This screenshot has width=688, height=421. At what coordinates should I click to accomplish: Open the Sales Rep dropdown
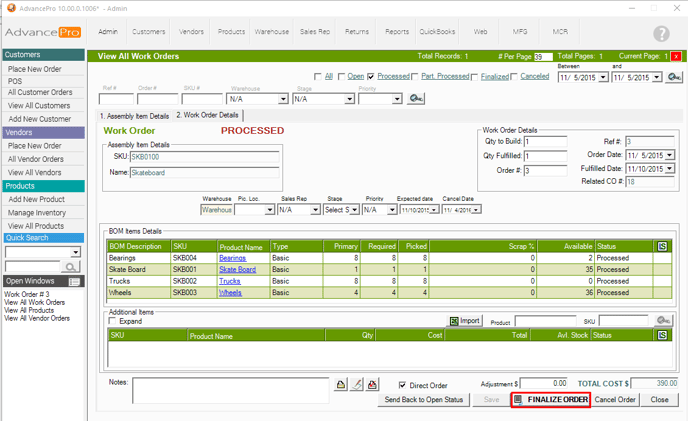(314, 210)
